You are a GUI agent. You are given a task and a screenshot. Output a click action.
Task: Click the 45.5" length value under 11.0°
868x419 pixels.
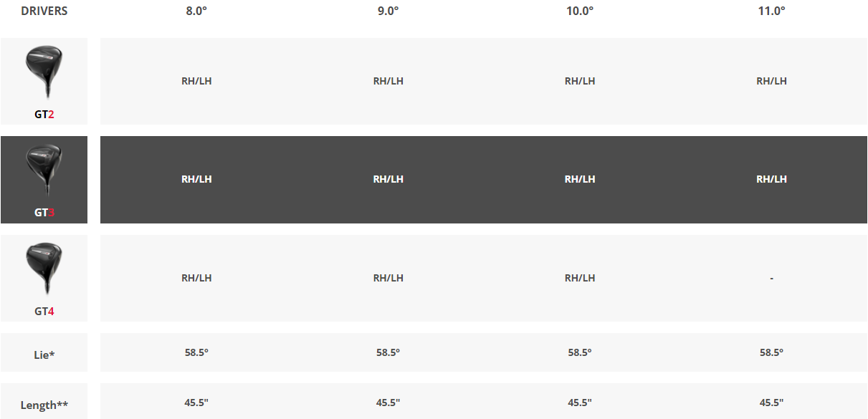point(771,403)
